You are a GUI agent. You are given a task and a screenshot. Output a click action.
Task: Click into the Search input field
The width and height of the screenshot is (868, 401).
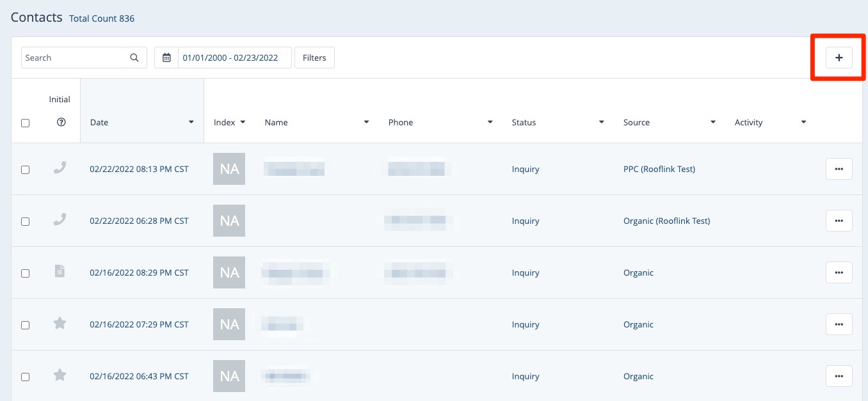coord(72,58)
